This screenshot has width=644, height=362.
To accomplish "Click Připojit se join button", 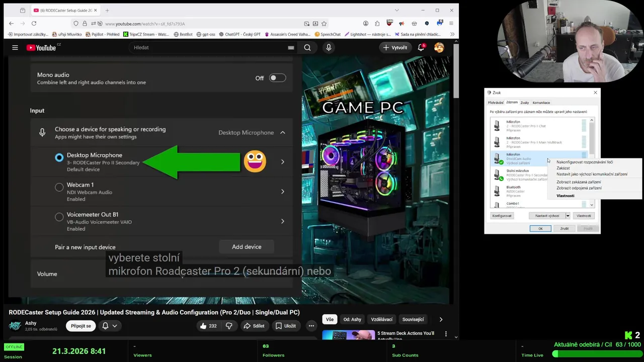I will [81, 326].
